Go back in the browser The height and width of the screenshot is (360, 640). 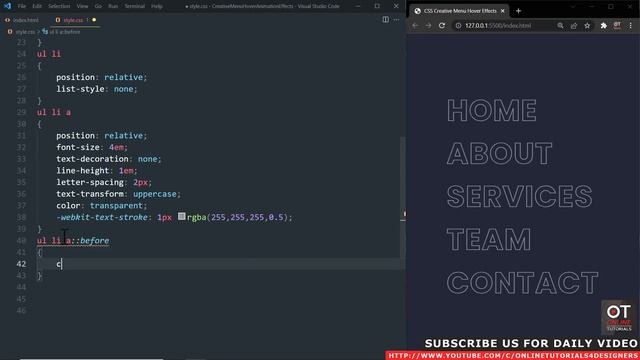pyautogui.click(x=415, y=25)
